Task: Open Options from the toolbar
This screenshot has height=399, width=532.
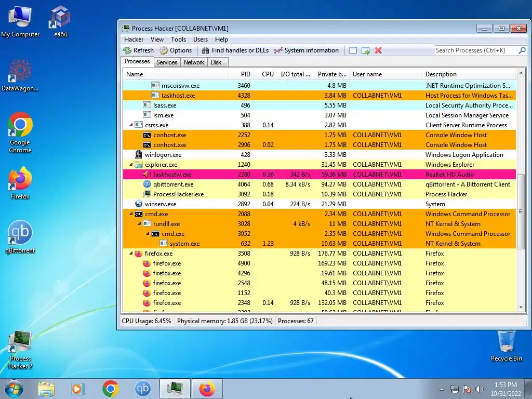Action: [176, 50]
